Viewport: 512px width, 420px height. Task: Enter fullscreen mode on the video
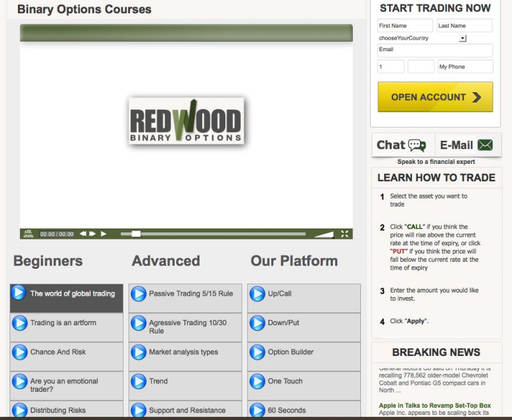(345, 234)
